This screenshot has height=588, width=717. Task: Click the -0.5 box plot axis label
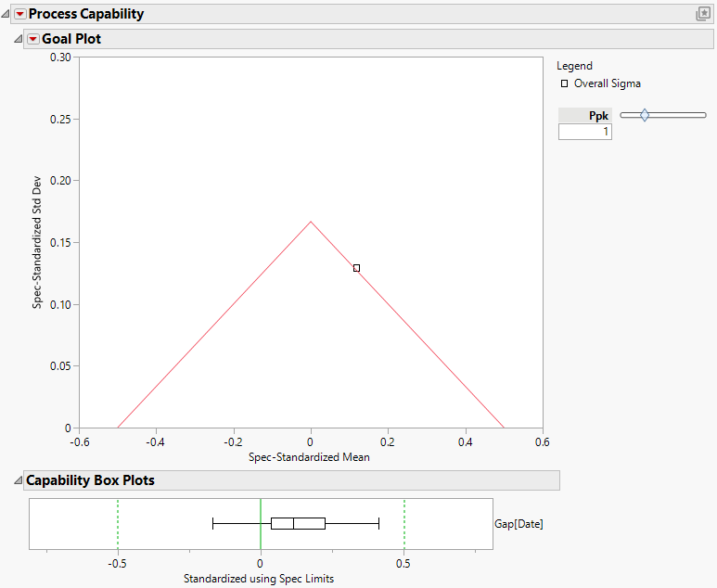[x=117, y=564]
